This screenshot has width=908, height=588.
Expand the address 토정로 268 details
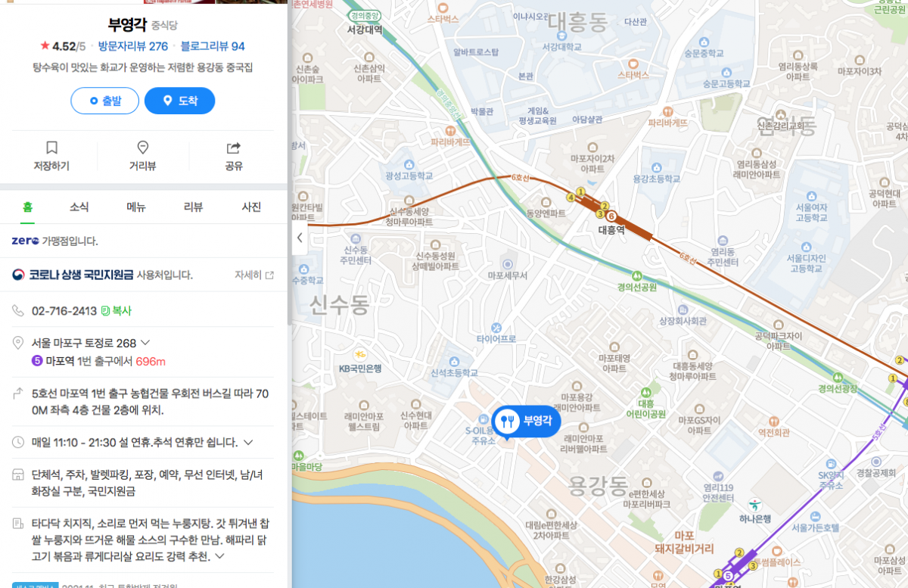146,344
